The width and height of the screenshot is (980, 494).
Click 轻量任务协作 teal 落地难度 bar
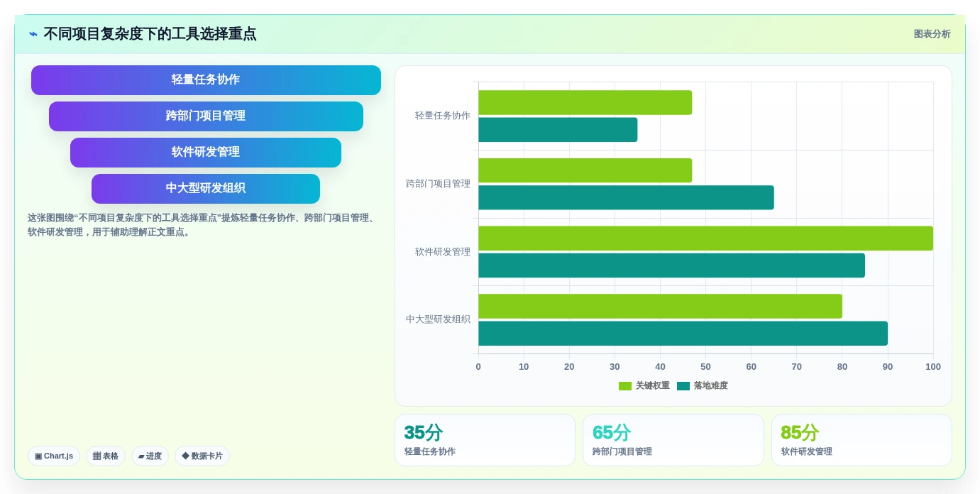tap(558, 130)
